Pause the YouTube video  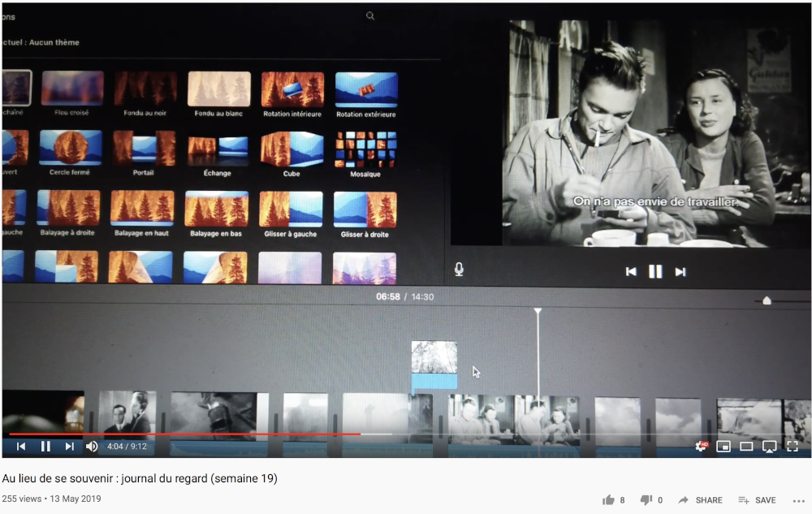tap(45, 446)
